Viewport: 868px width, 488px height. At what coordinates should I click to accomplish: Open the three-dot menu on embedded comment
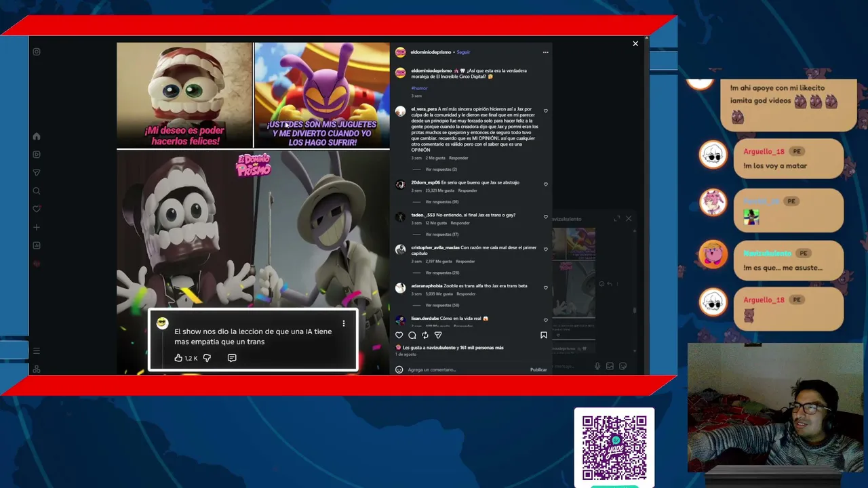344,323
